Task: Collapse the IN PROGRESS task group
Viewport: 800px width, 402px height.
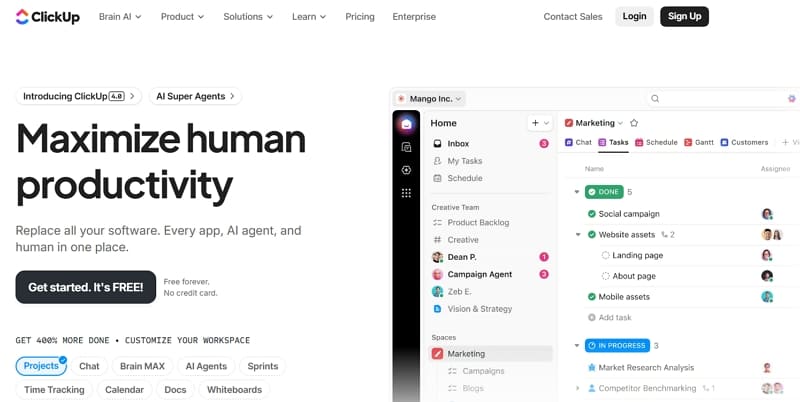Action: 577,346
